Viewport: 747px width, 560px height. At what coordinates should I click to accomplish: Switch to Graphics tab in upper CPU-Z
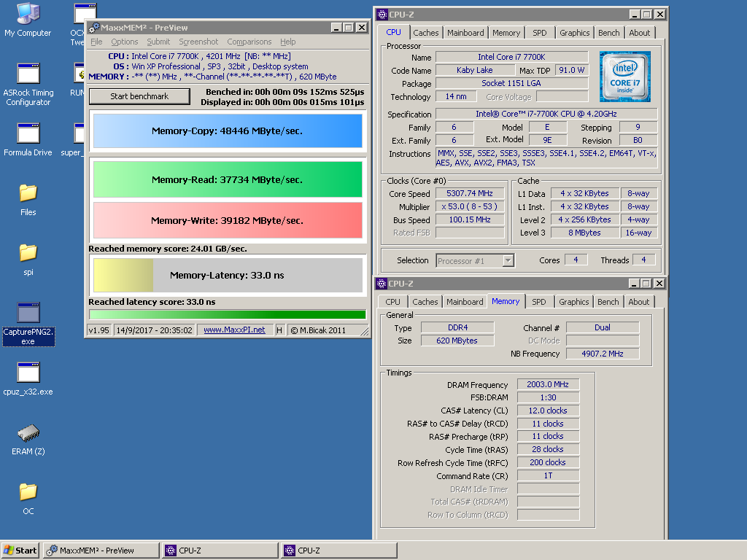pyautogui.click(x=574, y=33)
